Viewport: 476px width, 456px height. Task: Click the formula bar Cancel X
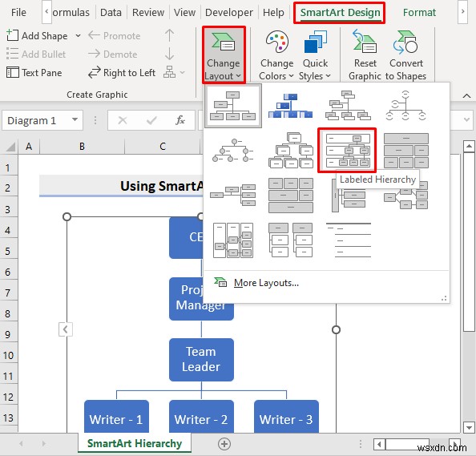point(123,120)
